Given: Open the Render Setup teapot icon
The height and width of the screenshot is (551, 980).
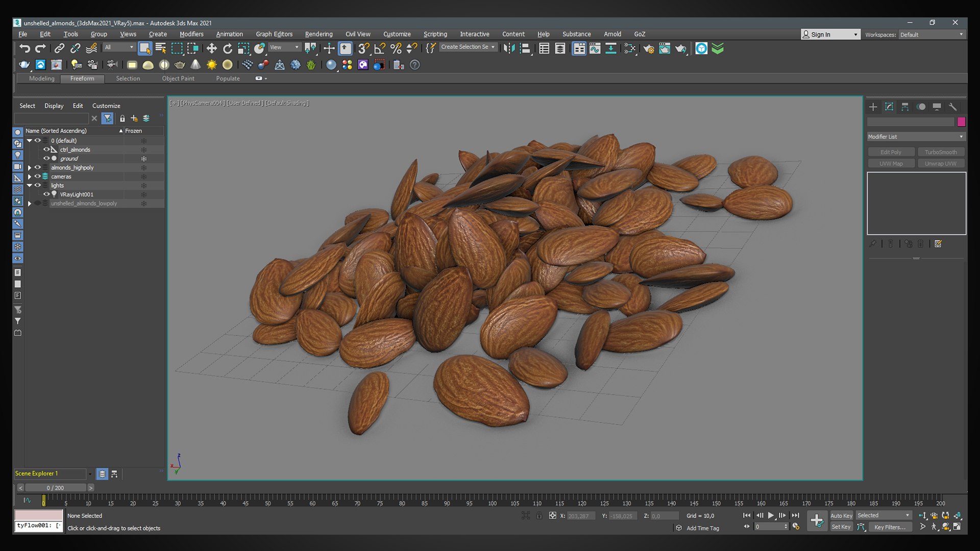Looking at the screenshot, I should tap(649, 48).
